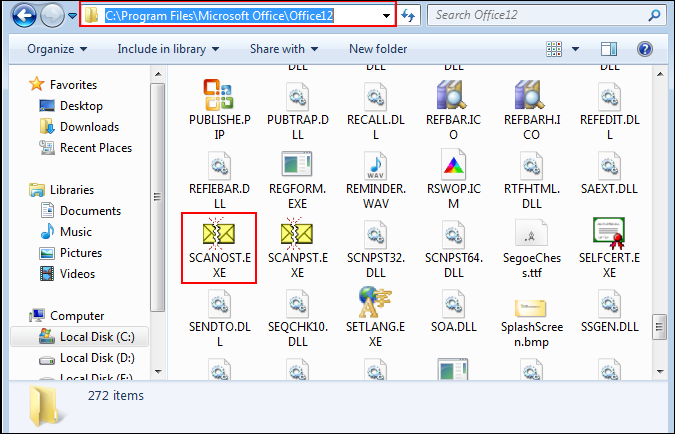The width and height of the screenshot is (675, 434).
Task: Open the recent pages dropdown arrow
Action: tap(72, 16)
